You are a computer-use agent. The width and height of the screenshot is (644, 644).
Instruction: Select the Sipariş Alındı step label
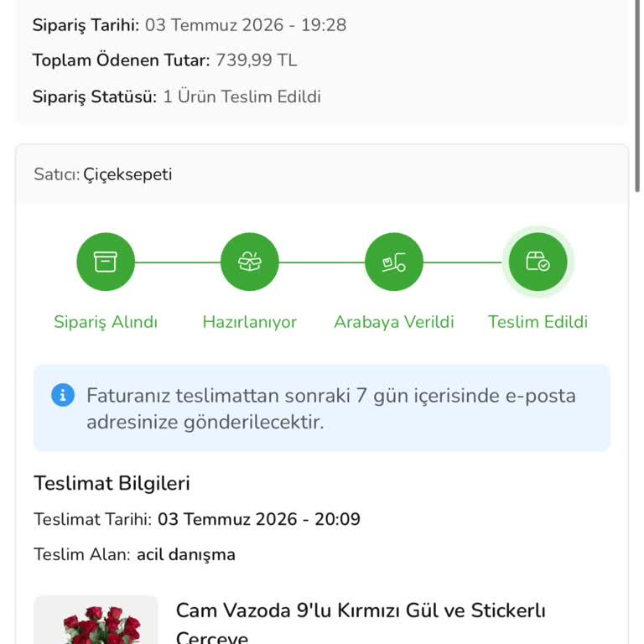pyautogui.click(x=106, y=322)
